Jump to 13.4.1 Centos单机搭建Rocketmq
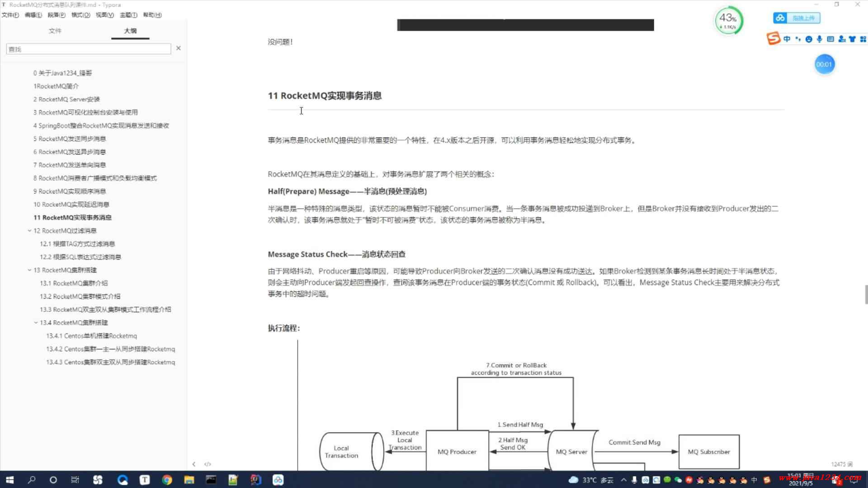The image size is (868, 488). coord(91,336)
